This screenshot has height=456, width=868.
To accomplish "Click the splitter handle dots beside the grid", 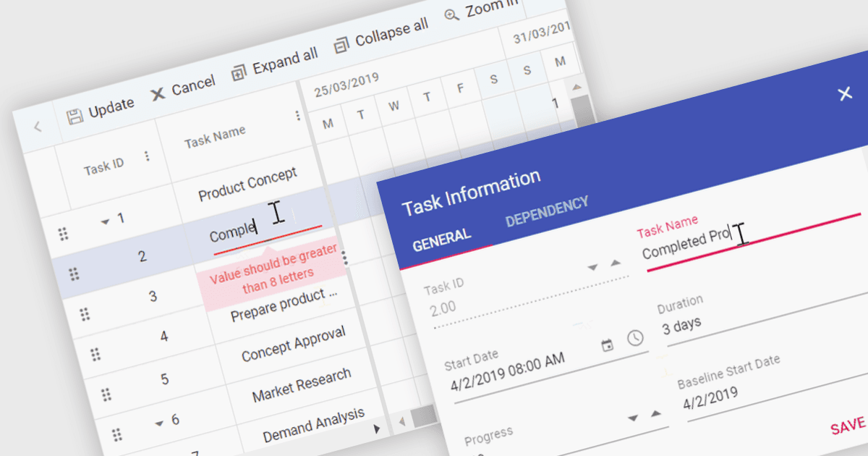I will [345, 258].
